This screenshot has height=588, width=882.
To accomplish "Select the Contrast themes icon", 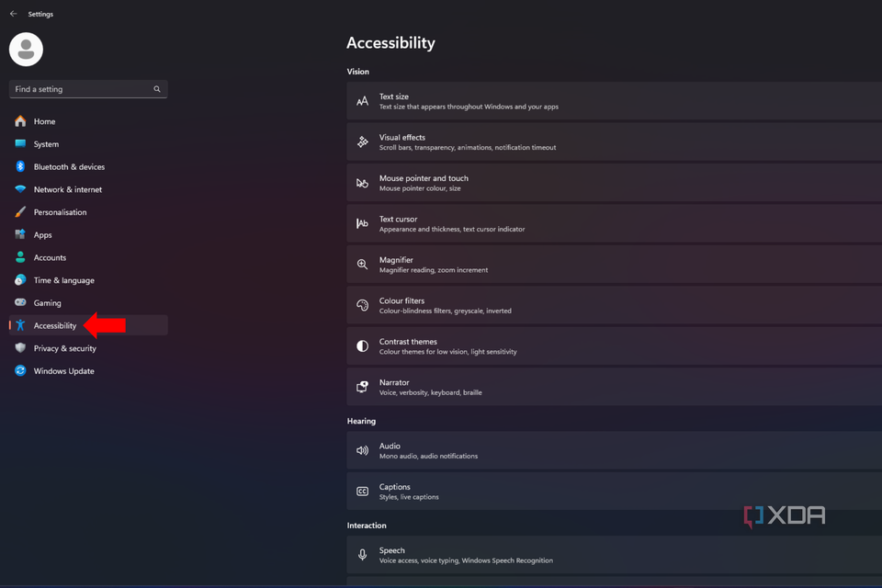I will click(x=361, y=345).
